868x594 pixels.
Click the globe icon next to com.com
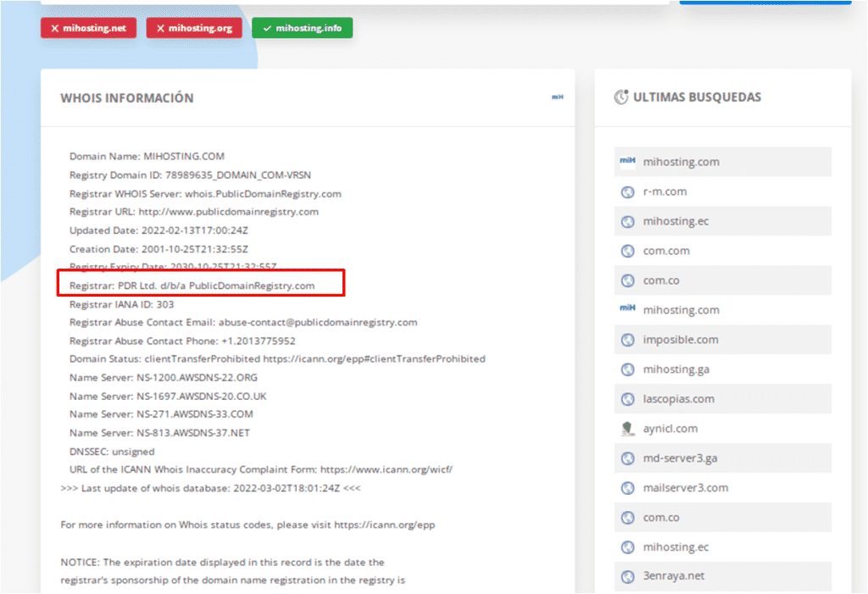627,252
